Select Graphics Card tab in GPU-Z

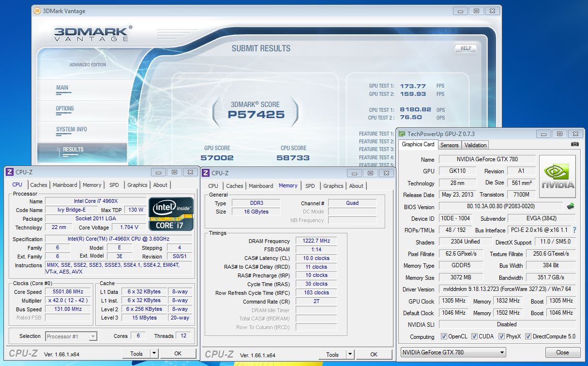pos(418,144)
